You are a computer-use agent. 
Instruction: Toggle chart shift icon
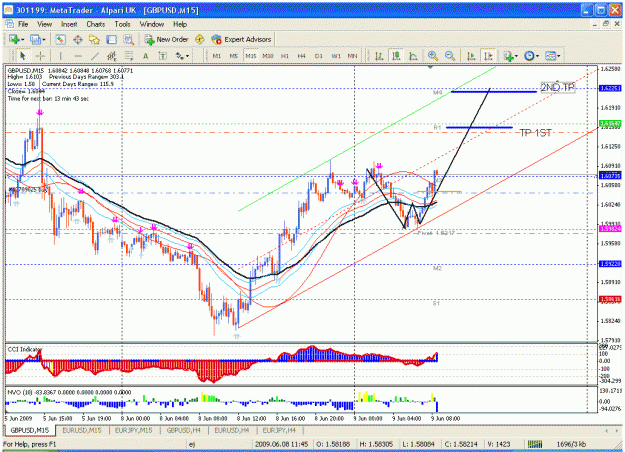click(x=488, y=56)
